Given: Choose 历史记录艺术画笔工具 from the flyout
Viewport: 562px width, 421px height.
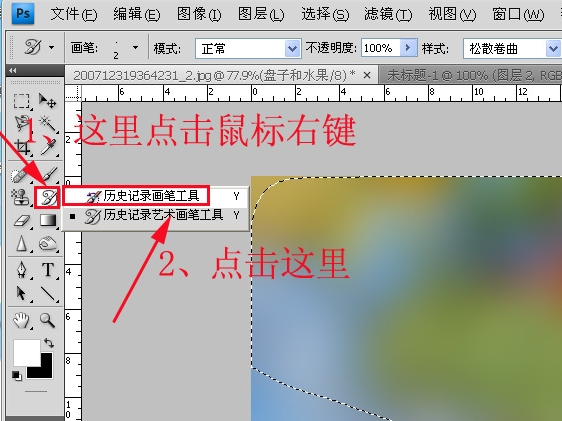Looking at the screenshot, I should pyautogui.click(x=155, y=215).
